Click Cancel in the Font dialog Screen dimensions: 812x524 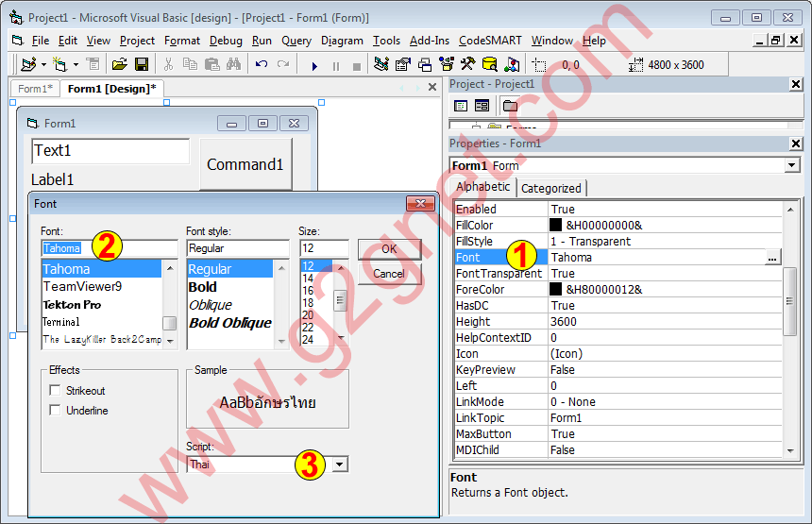coord(389,274)
